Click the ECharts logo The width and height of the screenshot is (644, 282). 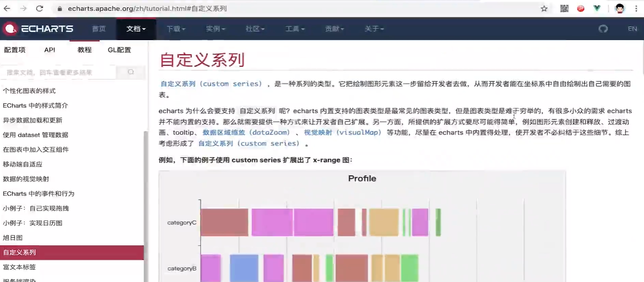[x=38, y=29]
